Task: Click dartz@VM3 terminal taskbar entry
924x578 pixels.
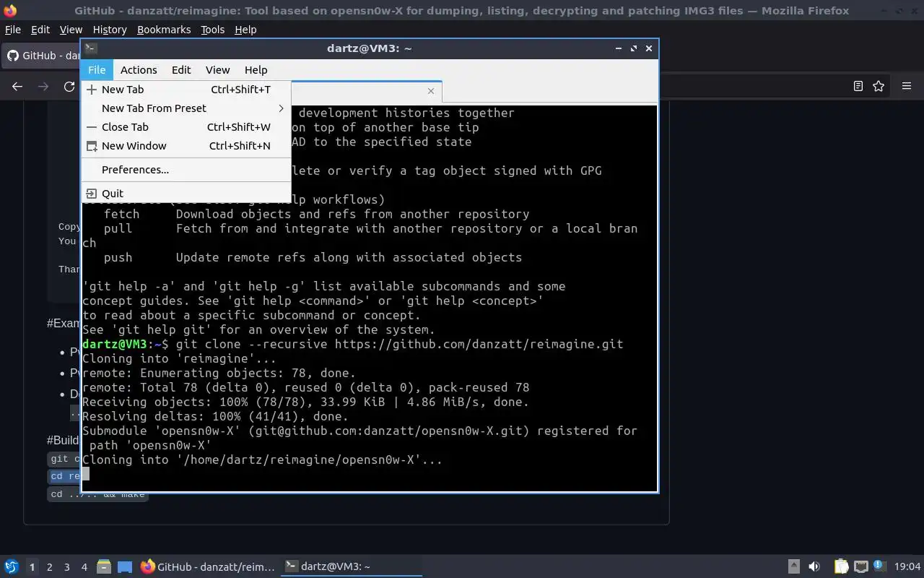Action: (351, 567)
